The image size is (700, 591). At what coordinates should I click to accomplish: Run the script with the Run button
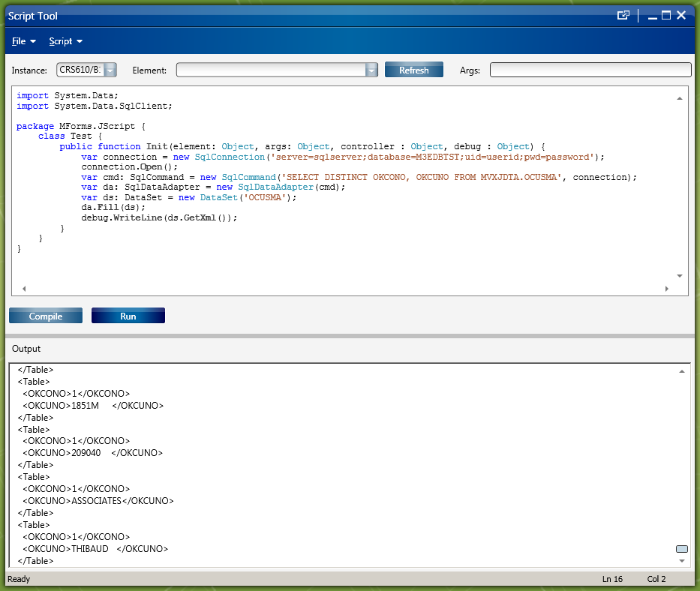128,316
